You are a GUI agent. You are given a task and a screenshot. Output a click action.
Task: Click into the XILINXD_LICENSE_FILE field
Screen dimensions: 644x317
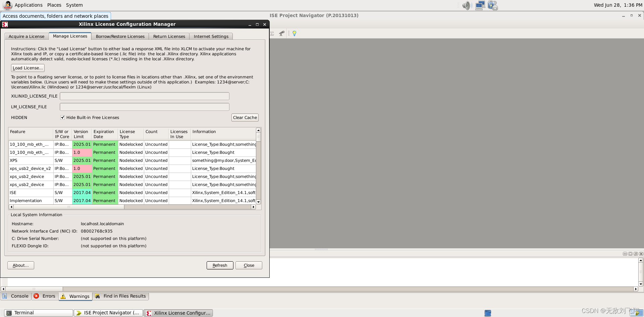145,96
